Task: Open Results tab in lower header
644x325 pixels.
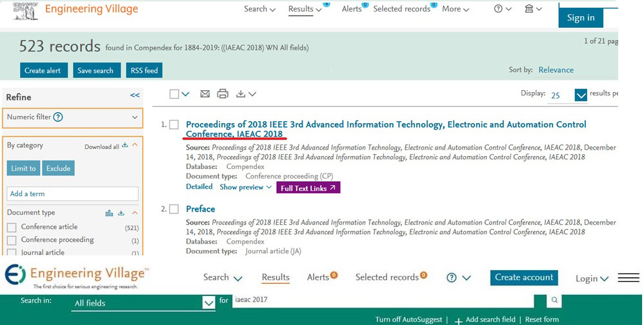Action: point(276,277)
